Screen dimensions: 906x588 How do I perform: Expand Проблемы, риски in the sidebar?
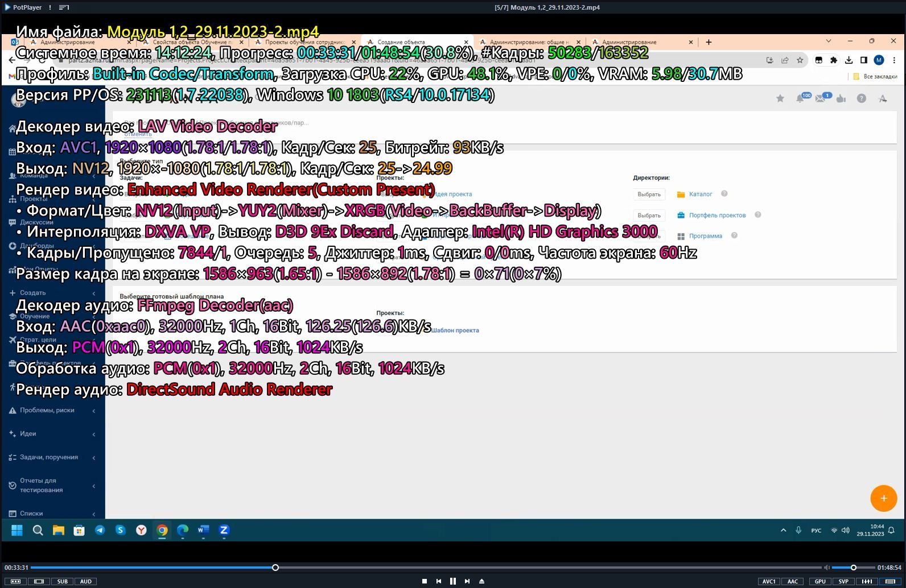[x=52, y=410]
